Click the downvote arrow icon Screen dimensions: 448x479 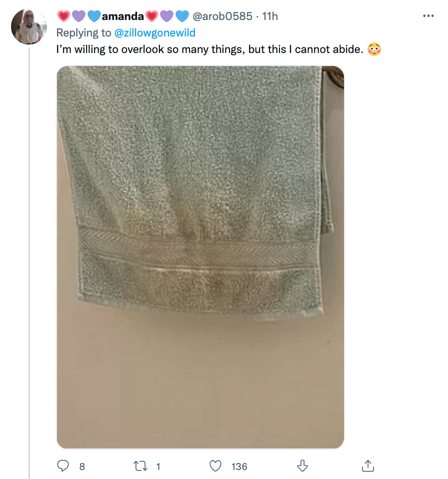click(302, 466)
